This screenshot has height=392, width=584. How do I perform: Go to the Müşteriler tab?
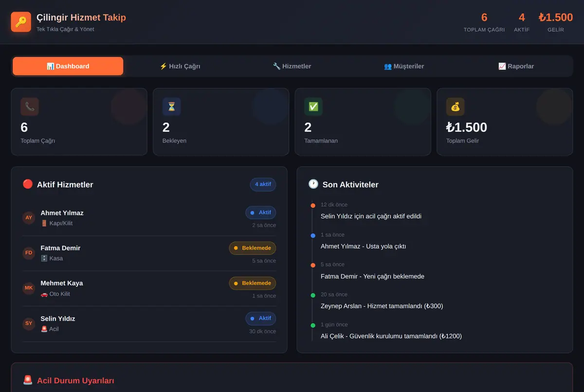404,66
